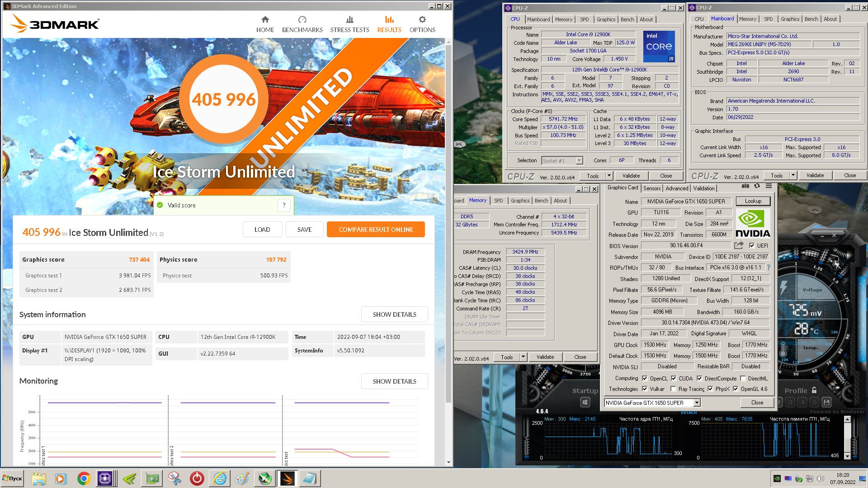Click the Lookup button in GPU-Z

tap(753, 201)
